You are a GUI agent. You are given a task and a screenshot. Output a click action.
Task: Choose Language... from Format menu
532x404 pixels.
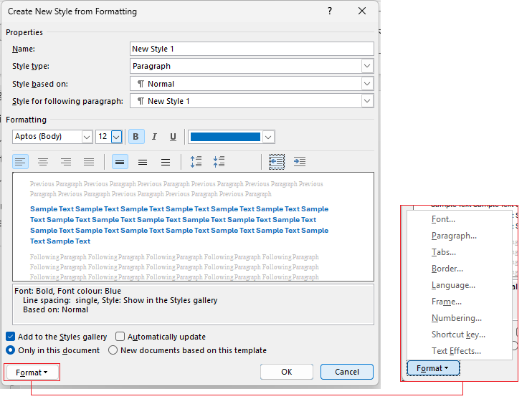[x=460, y=285]
